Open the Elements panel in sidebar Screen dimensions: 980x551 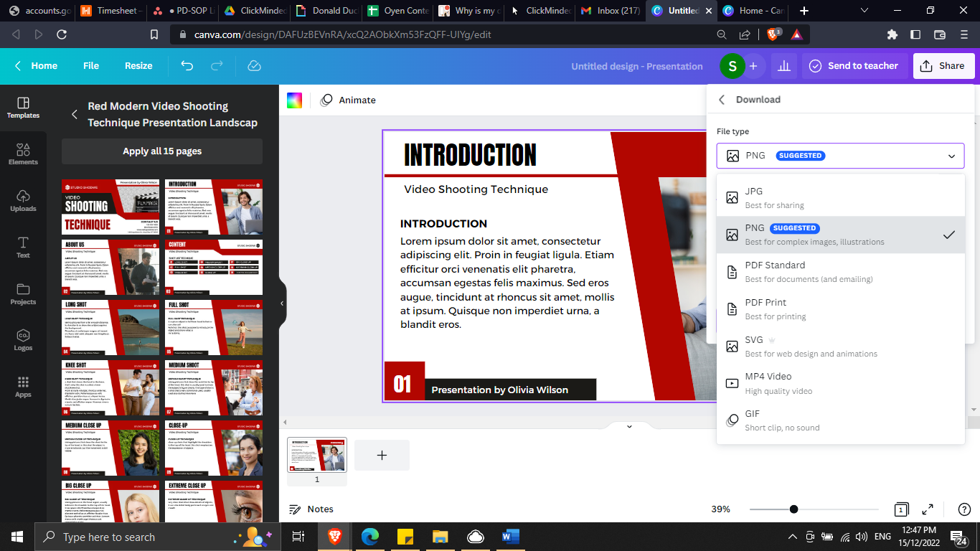point(23,154)
